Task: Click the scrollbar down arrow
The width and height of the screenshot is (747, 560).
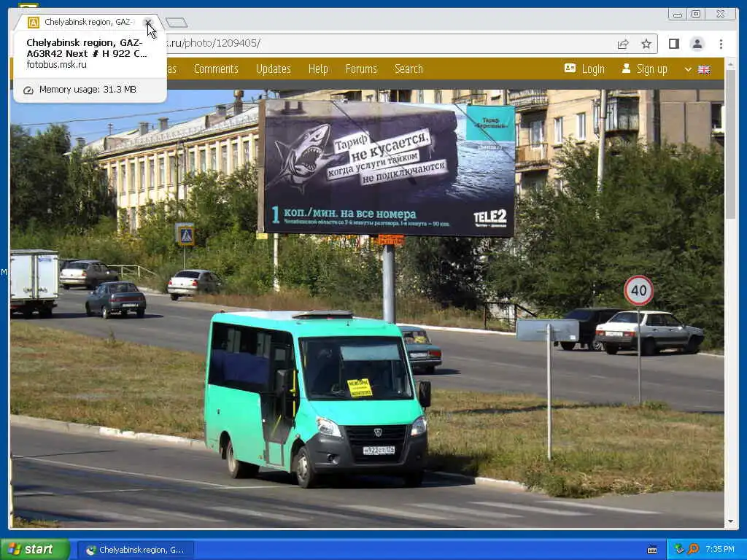Action: coord(731,521)
